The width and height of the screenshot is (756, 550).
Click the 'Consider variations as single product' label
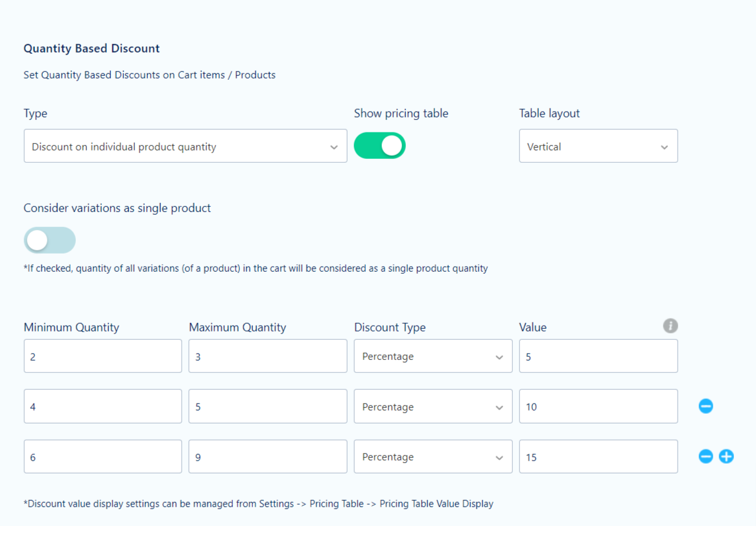117,208
